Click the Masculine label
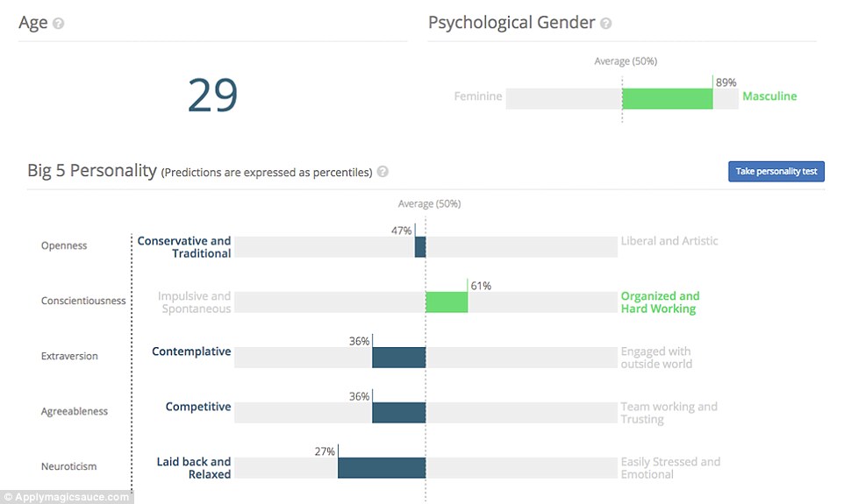The image size is (844, 504). coord(769,96)
